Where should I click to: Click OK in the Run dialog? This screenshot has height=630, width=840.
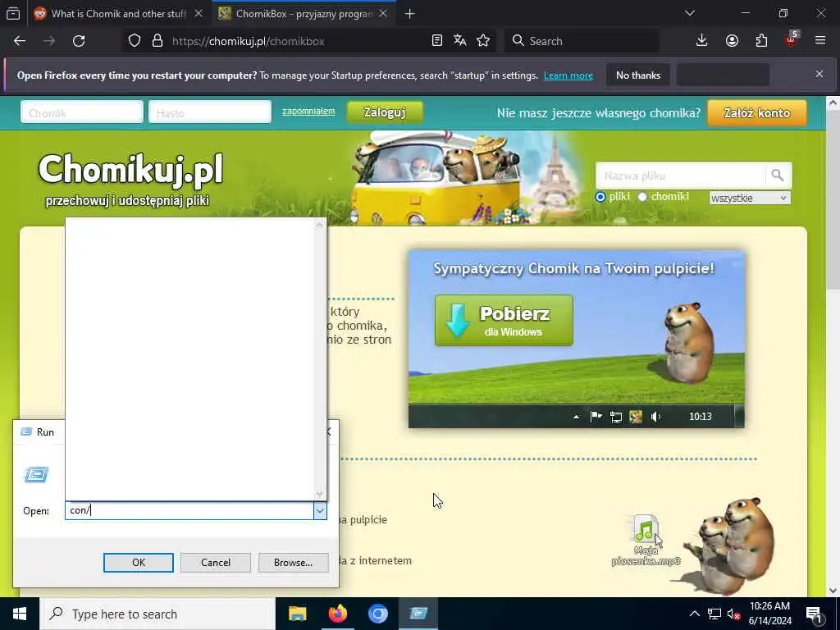click(x=138, y=563)
